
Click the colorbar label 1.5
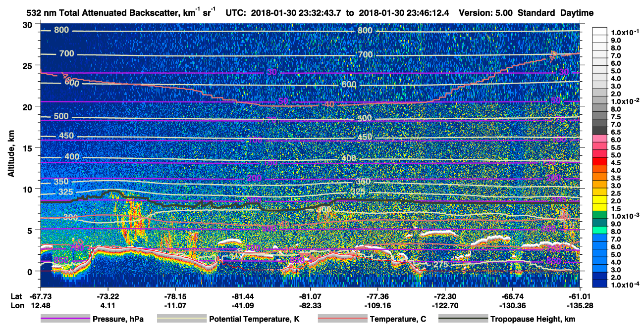(x=616, y=209)
